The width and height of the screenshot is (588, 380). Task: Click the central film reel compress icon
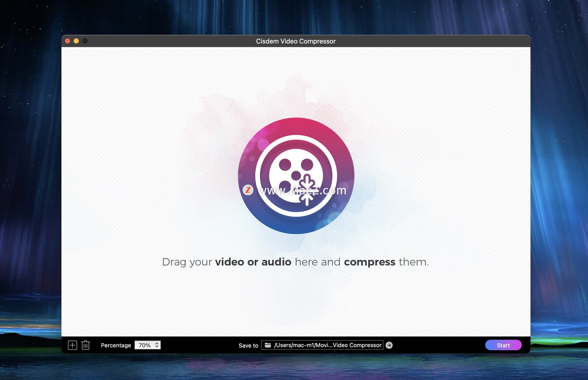click(x=296, y=176)
